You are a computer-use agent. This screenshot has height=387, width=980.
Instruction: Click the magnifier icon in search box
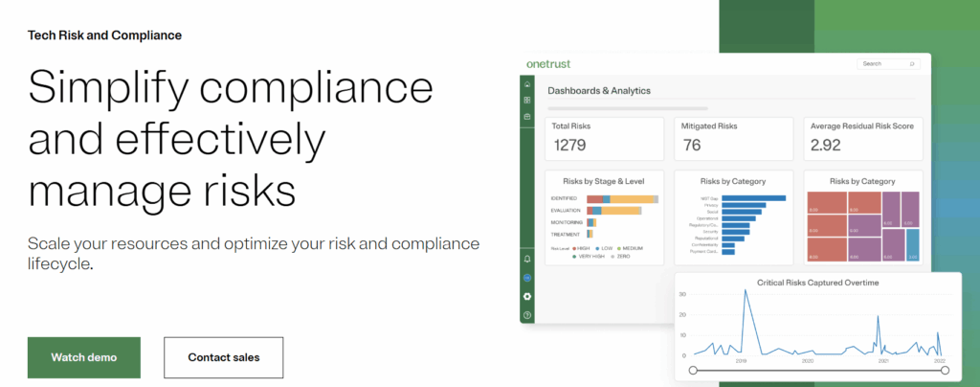[x=912, y=63]
